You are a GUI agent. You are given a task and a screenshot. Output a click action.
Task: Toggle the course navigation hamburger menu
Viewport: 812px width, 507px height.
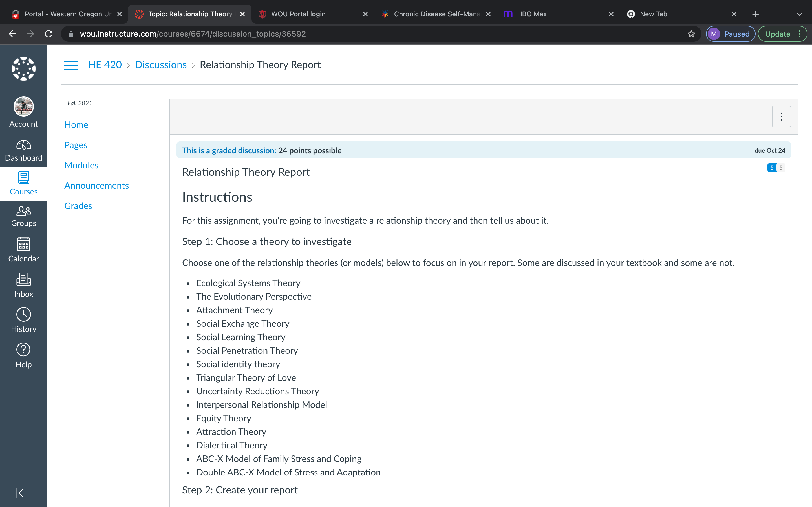pos(71,65)
